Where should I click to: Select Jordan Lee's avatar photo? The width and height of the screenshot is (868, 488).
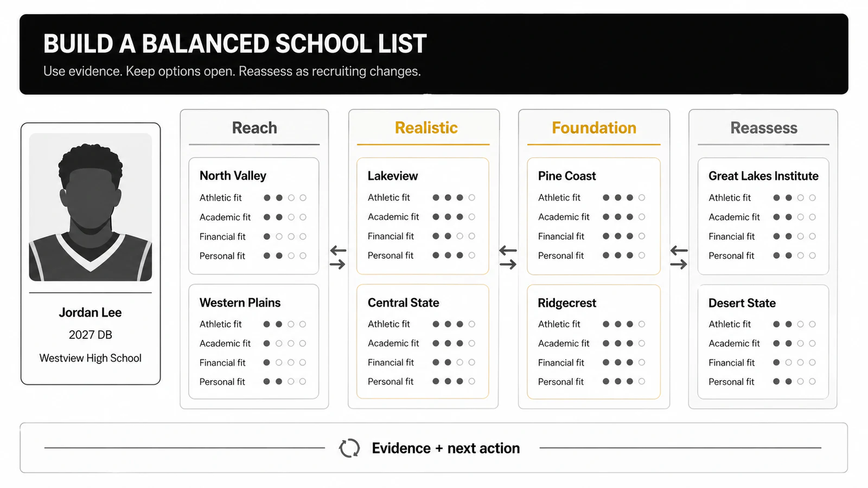pos(91,207)
